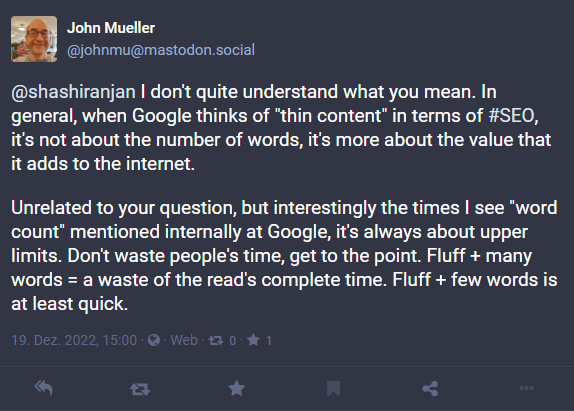Open John Mueller display name link
This screenshot has height=411, width=574.
tap(111, 28)
